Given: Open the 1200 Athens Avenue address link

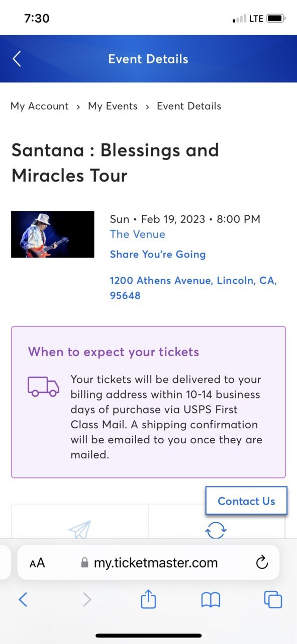Looking at the screenshot, I should pyautogui.click(x=193, y=288).
